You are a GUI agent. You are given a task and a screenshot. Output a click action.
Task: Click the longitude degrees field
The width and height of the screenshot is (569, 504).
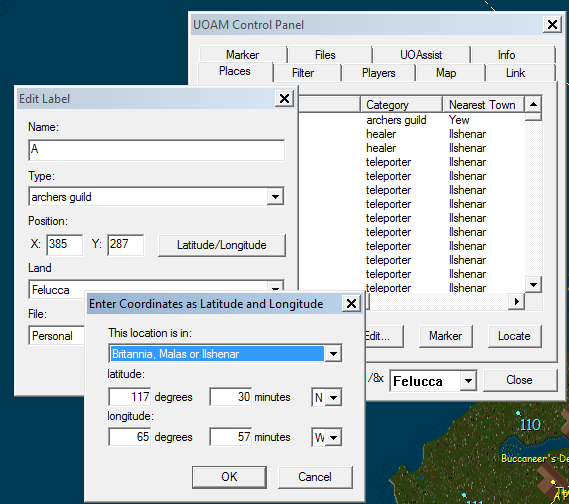click(x=130, y=437)
